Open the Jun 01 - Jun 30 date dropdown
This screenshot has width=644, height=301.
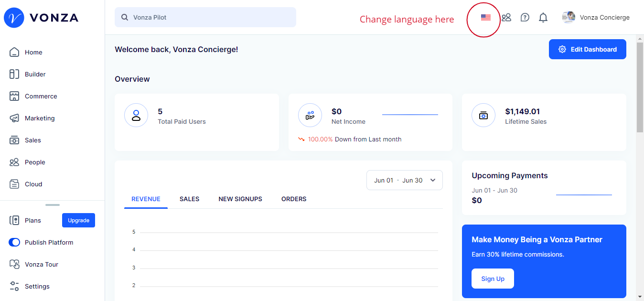(x=405, y=180)
